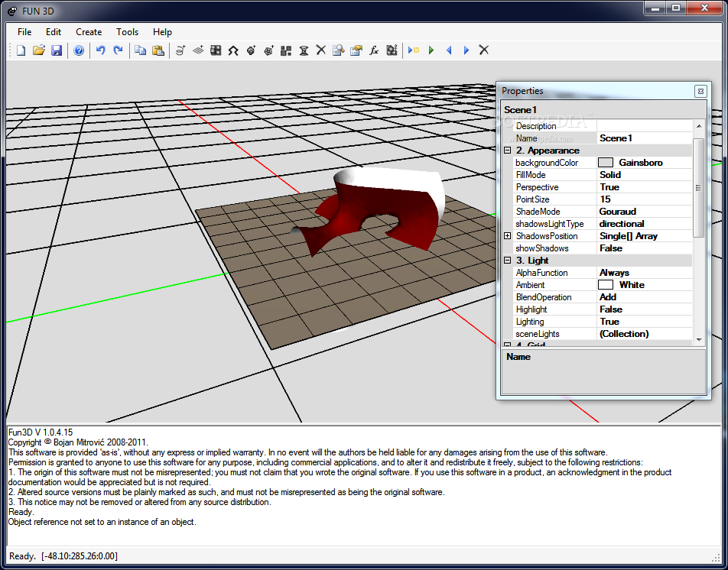This screenshot has height=570, width=728.
Task: Open the Create menu
Action: pyautogui.click(x=89, y=32)
